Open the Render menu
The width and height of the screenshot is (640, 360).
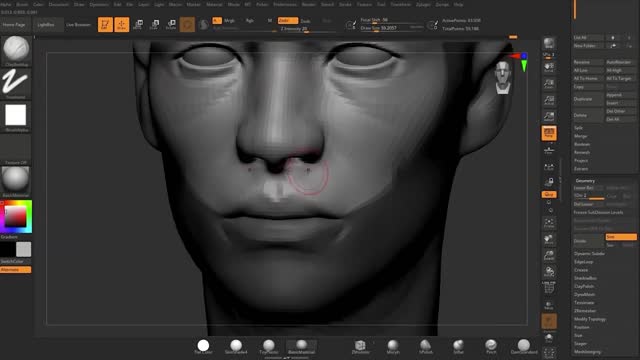click(x=309, y=4)
